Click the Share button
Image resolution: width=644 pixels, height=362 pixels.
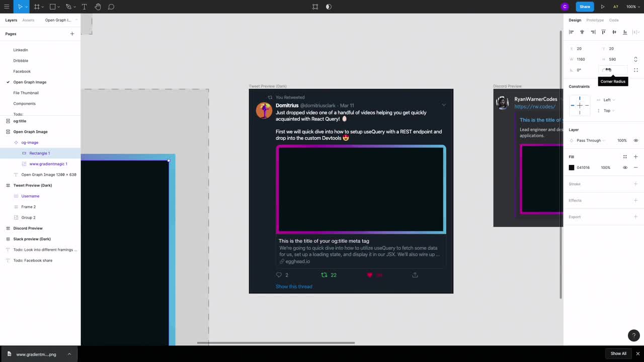click(585, 7)
